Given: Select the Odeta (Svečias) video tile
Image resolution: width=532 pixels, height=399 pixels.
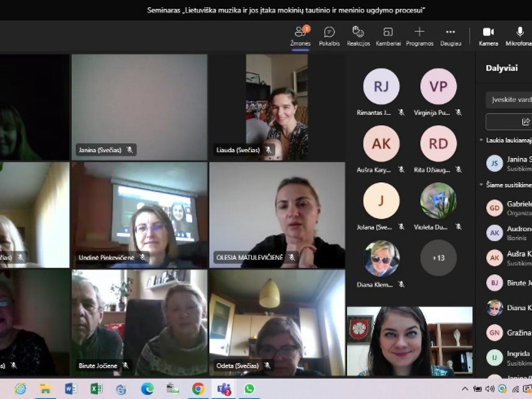Looking at the screenshot, I should click(277, 323).
